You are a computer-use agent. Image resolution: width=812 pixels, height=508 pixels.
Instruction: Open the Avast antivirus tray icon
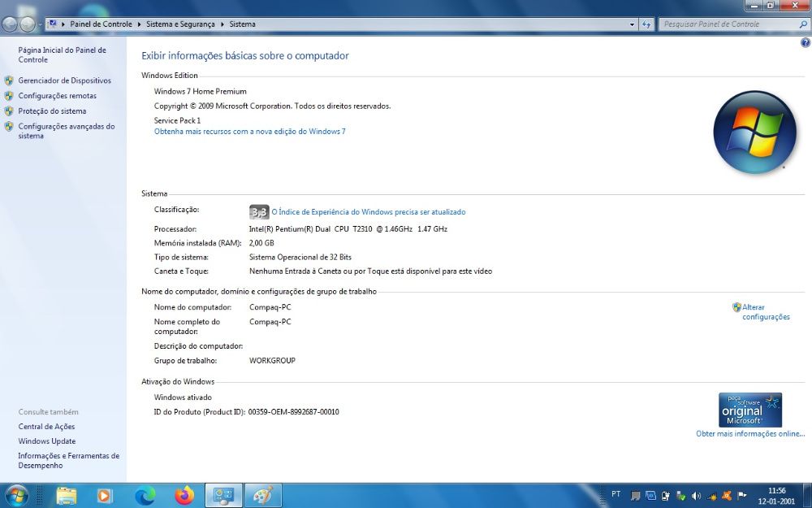727,496
